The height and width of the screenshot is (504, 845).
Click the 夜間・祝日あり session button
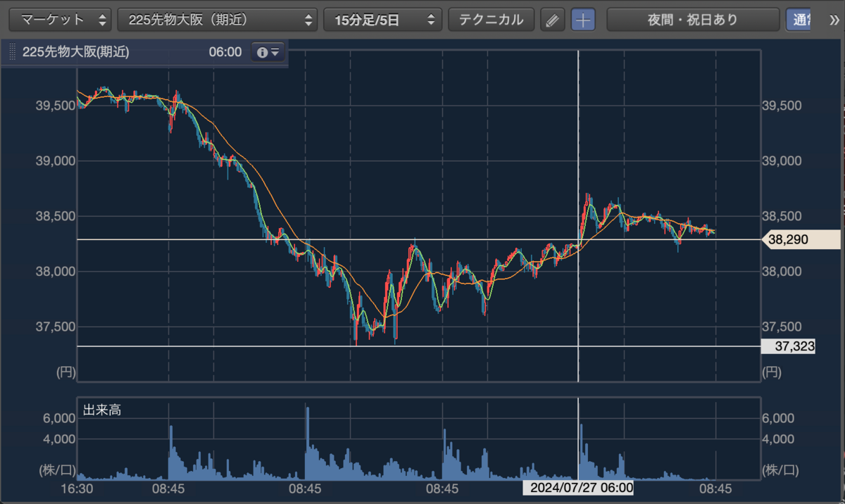point(693,20)
